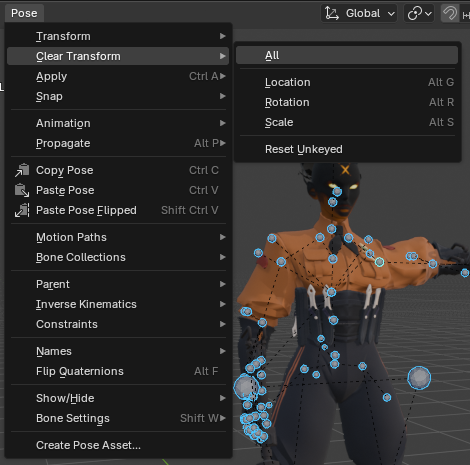Expand arrow beside Animation entry

click(x=223, y=123)
